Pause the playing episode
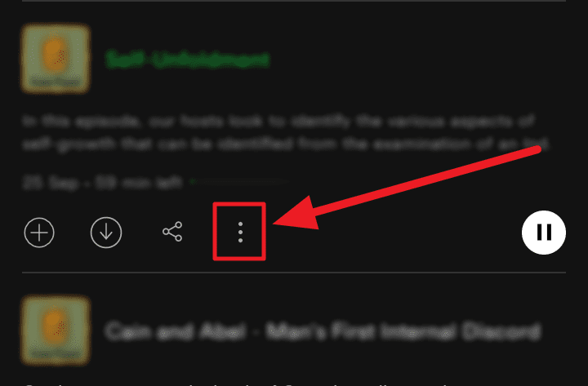Viewport: 588px width, 386px height. pos(544,233)
